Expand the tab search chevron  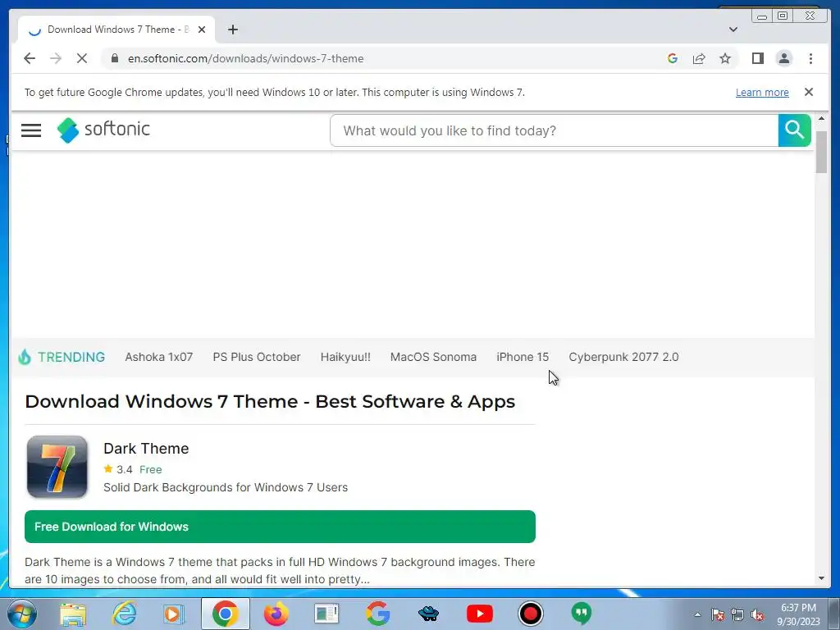point(733,30)
